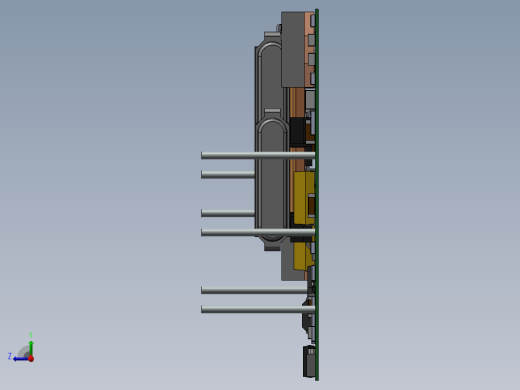The height and width of the screenshot is (390, 520).
Task: Select the gray rectangular block at top of board
Action: click(293, 49)
